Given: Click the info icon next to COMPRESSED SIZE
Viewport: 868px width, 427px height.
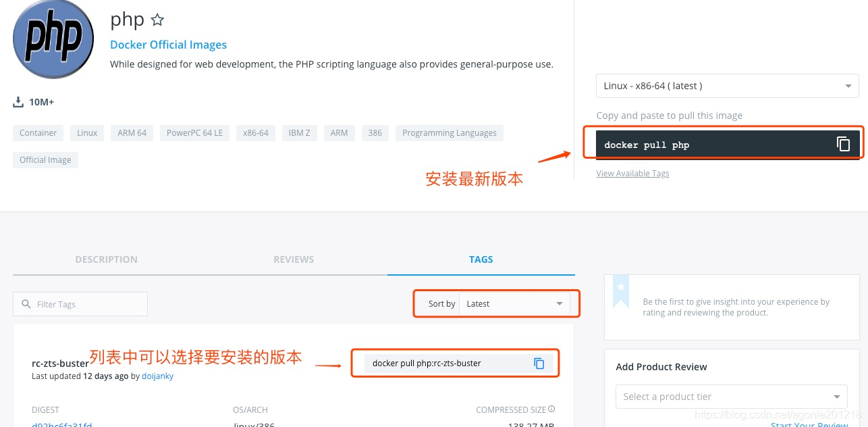Looking at the screenshot, I should coord(551,409).
